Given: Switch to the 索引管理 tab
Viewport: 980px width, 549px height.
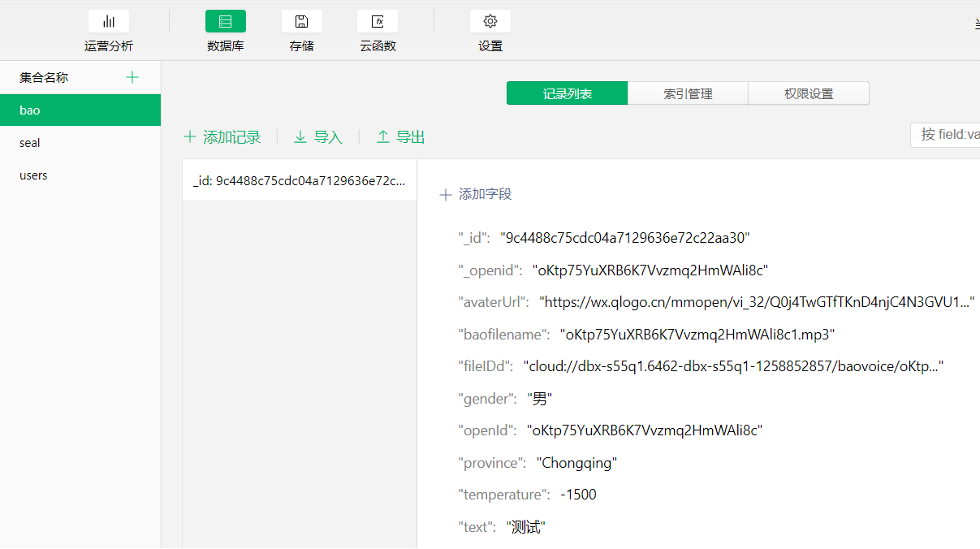Looking at the screenshot, I should tap(688, 93).
